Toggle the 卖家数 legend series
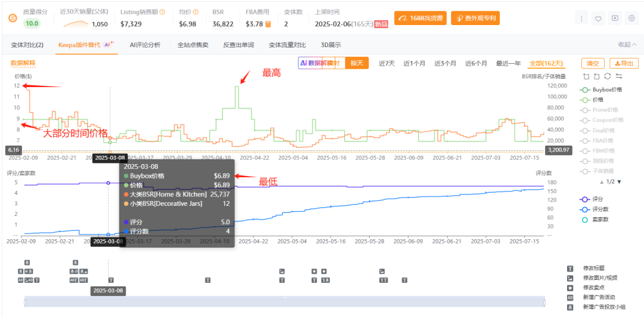Image resolution: width=644 pixels, height=318 pixels. click(x=594, y=220)
